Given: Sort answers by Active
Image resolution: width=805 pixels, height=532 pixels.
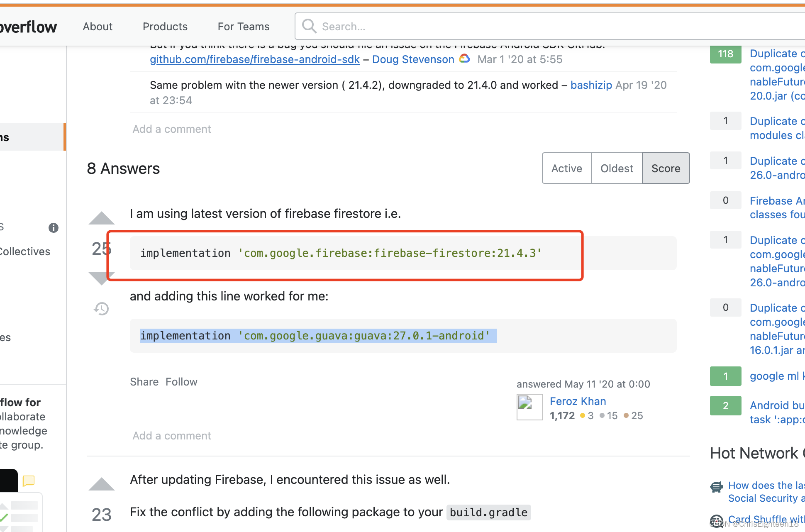Looking at the screenshot, I should [x=566, y=168].
